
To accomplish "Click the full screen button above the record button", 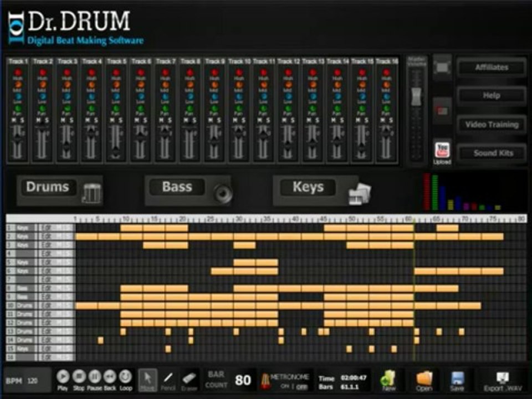I will pos(442,68).
